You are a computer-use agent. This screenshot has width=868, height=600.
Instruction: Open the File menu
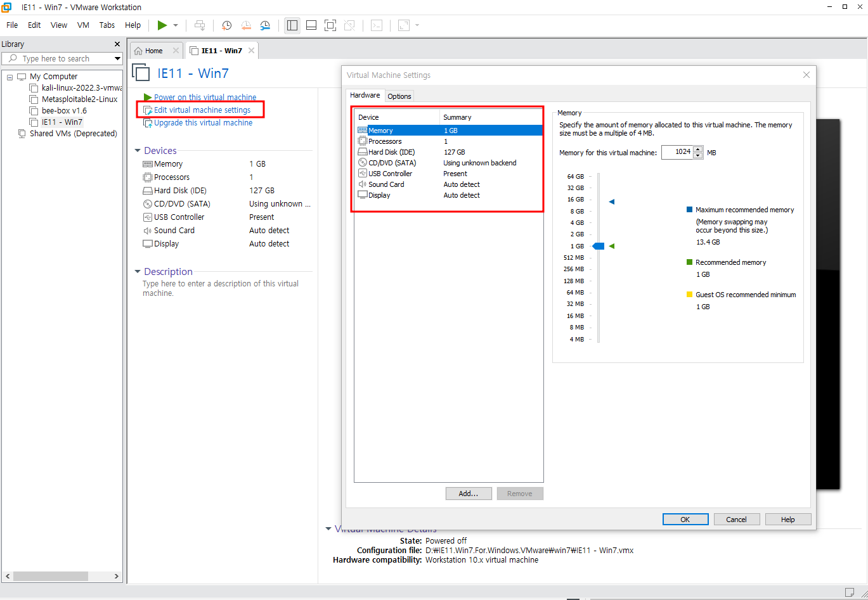click(12, 25)
